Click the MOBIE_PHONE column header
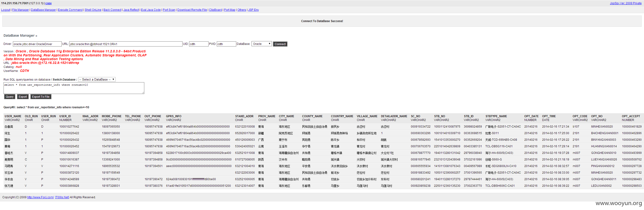The width and height of the screenshot is (644, 210). click(x=111, y=116)
